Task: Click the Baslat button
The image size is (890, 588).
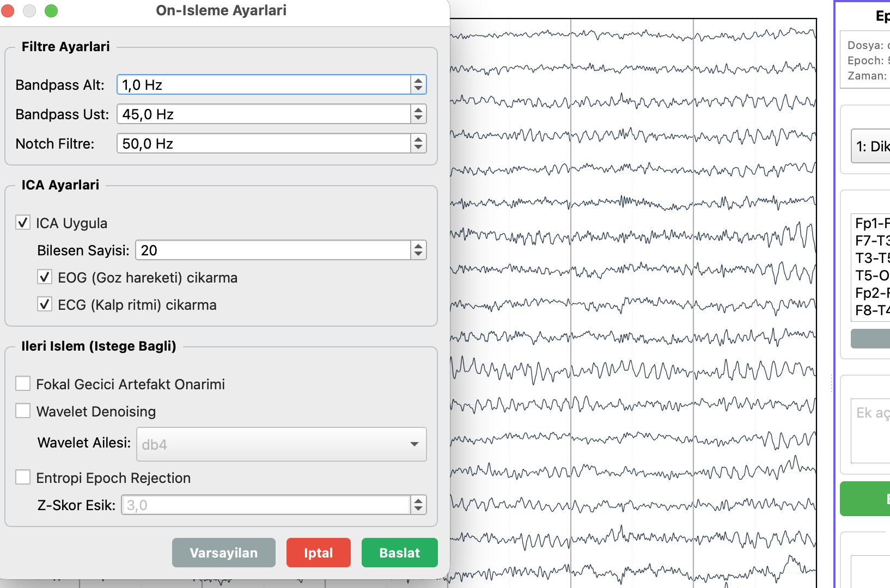Action: [399, 553]
